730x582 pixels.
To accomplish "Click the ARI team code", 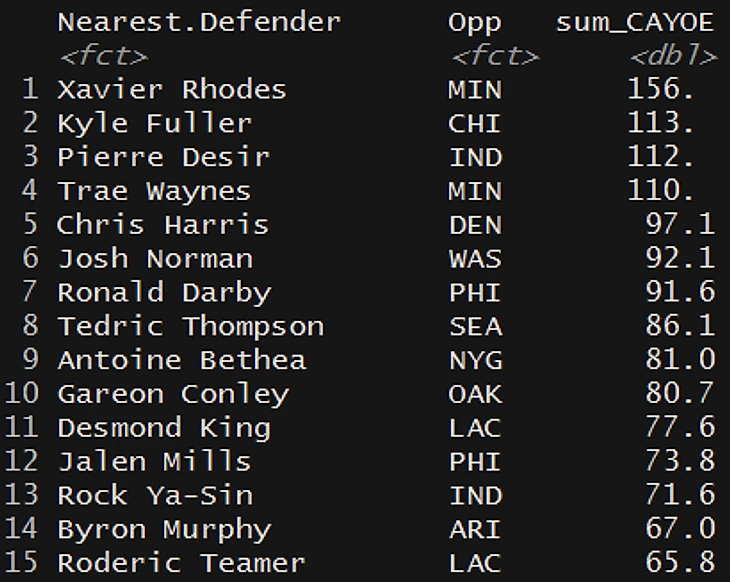I will point(474,529).
